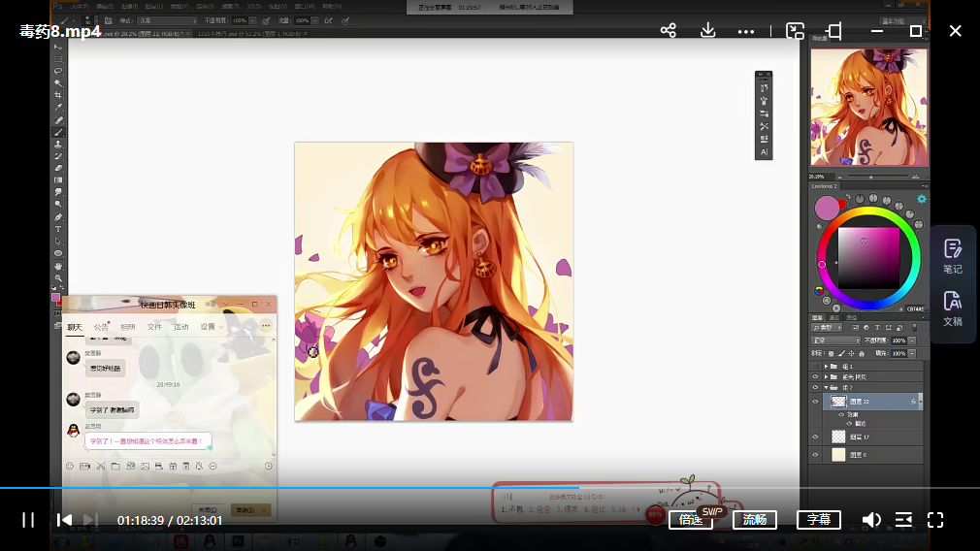Open layer blend mode dropdown 正常
Screen dimensions: 980x551
tap(835, 340)
